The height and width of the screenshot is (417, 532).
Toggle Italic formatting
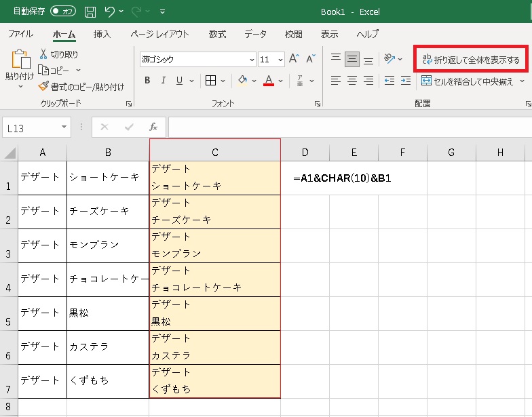tap(164, 81)
